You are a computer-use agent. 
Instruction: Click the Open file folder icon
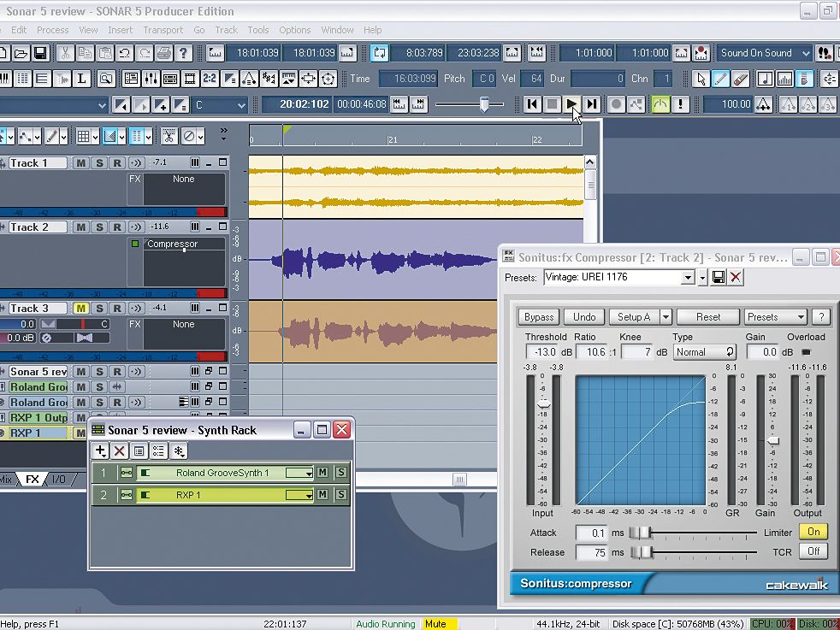pos(21,53)
